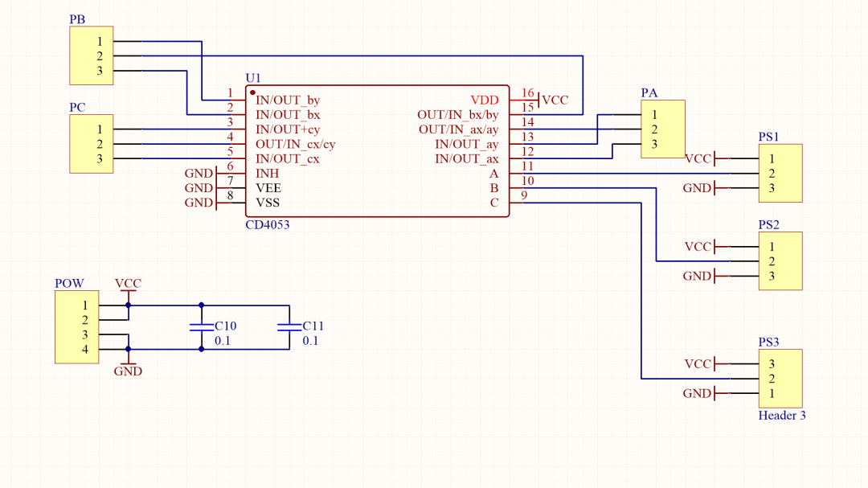Click the PS1 designator label
Viewport: 868px width, 488px height.
[769, 137]
